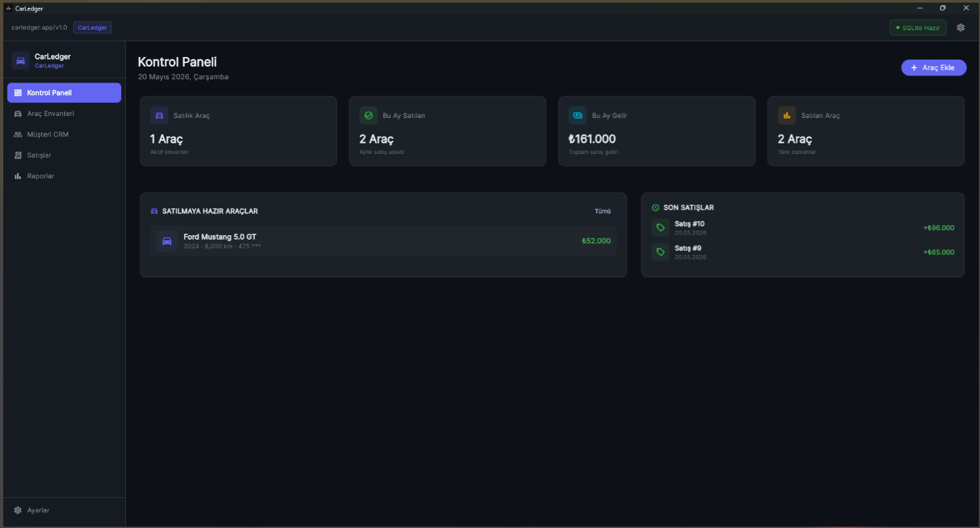
Task: Click Tümü to view all vehicles
Action: pyautogui.click(x=602, y=212)
